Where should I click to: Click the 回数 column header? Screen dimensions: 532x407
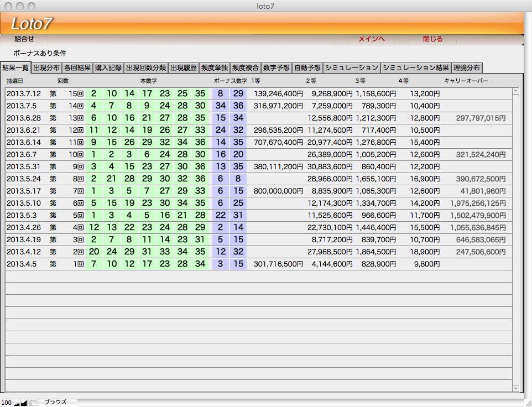[63, 81]
